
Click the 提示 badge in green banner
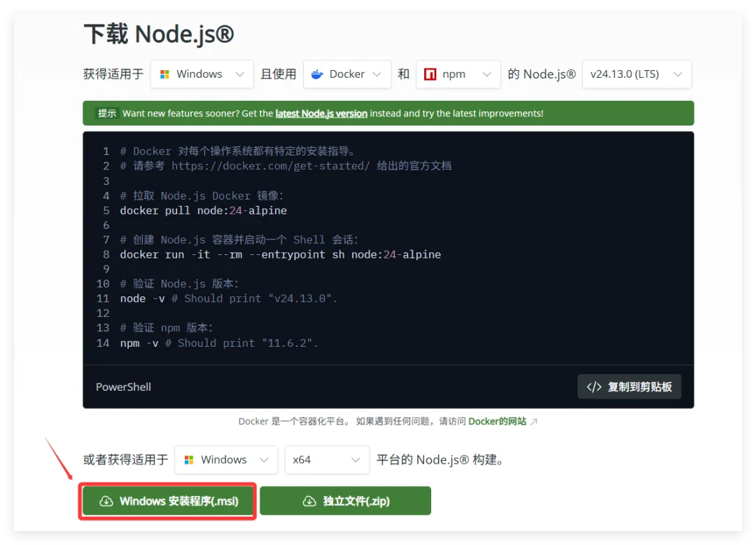(x=107, y=113)
